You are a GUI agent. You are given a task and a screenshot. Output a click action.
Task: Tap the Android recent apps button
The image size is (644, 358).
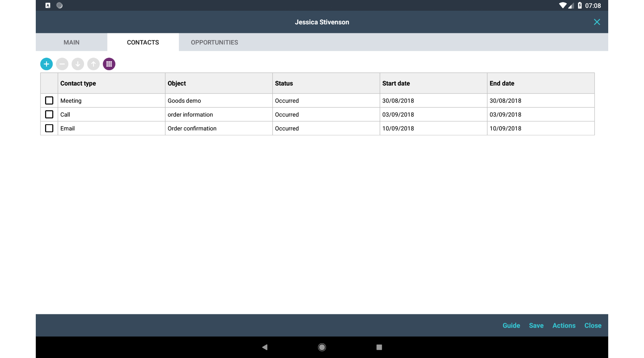pyautogui.click(x=379, y=347)
